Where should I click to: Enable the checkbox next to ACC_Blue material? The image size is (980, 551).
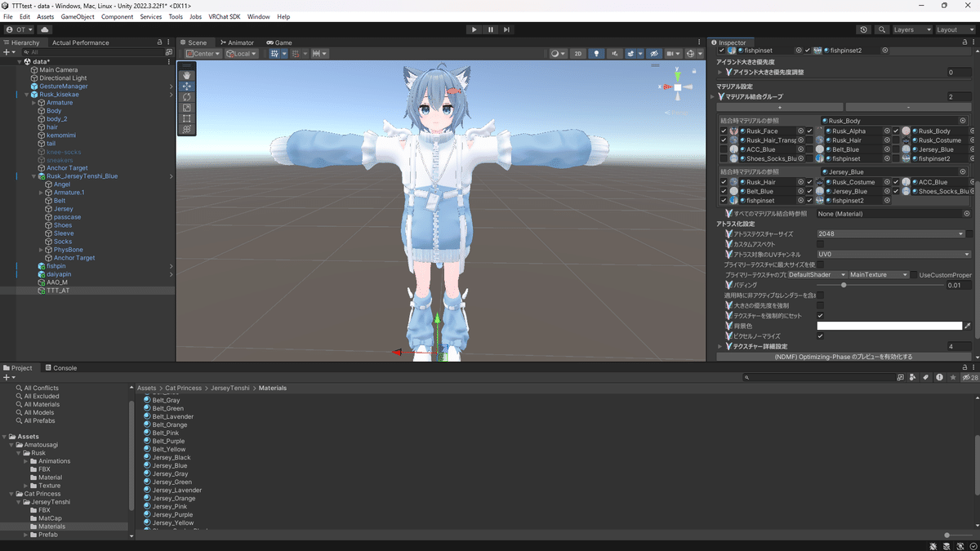(x=723, y=149)
